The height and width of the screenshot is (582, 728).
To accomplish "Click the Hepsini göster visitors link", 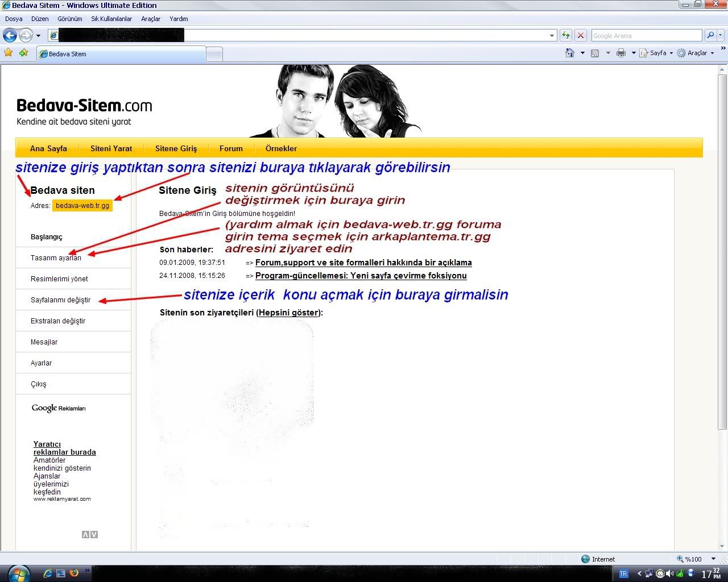I will click(288, 313).
